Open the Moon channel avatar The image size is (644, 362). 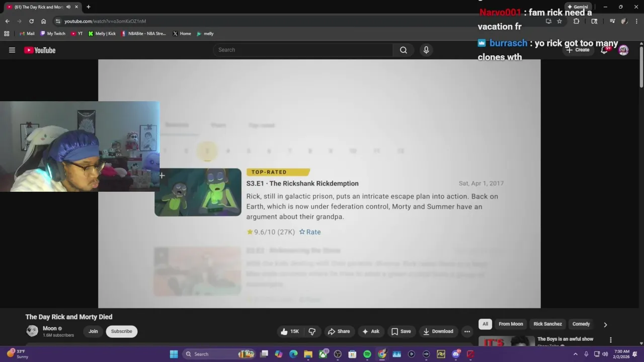click(32, 331)
